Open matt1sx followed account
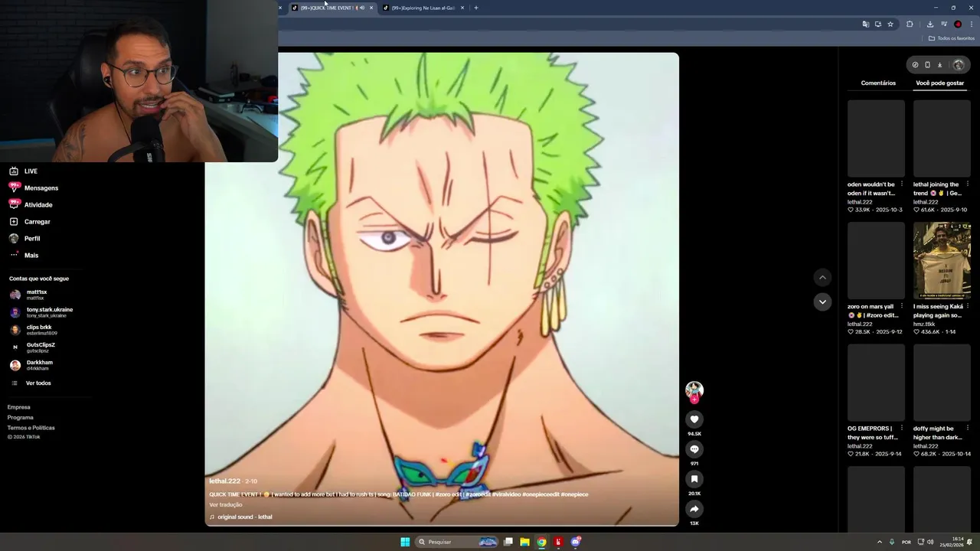This screenshot has height=551, width=980. (29, 295)
